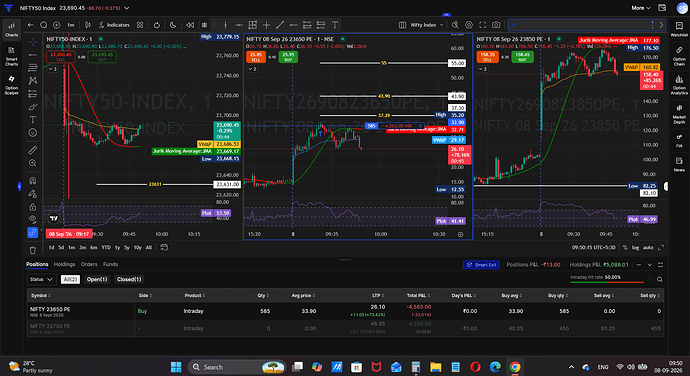Toggle auto scale on chart
Image resolution: width=690 pixels, height=376 pixels.
[648, 248]
